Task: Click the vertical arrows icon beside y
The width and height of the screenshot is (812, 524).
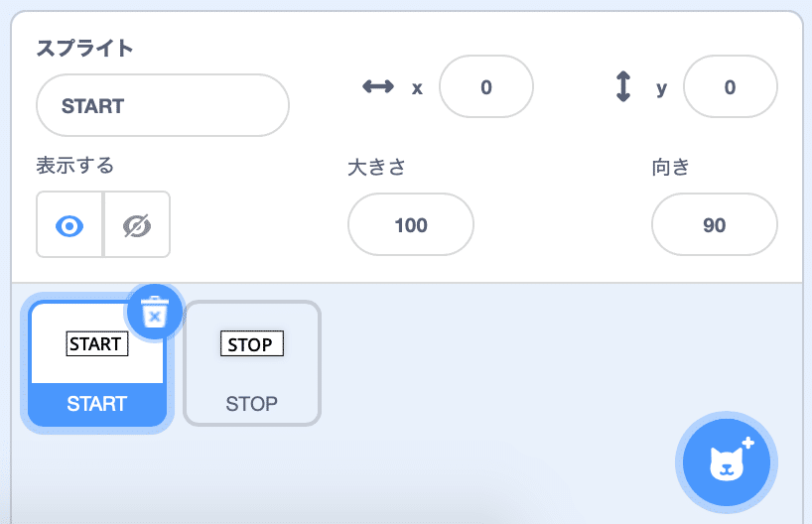Action: tap(623, 86)
